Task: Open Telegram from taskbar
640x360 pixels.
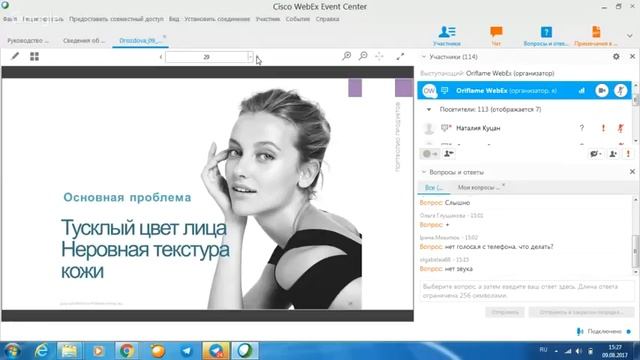Action: [187, 351]
